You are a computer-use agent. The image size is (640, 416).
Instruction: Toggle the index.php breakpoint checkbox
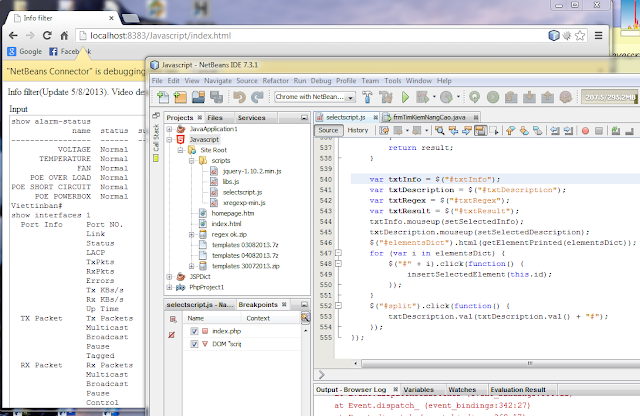[194, 331]
